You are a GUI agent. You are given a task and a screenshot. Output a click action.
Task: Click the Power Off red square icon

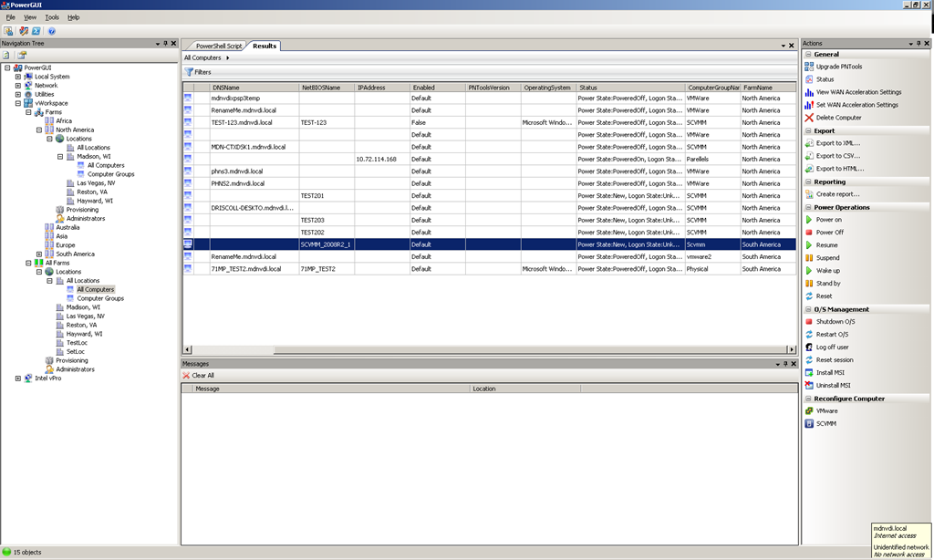point(809,233)
